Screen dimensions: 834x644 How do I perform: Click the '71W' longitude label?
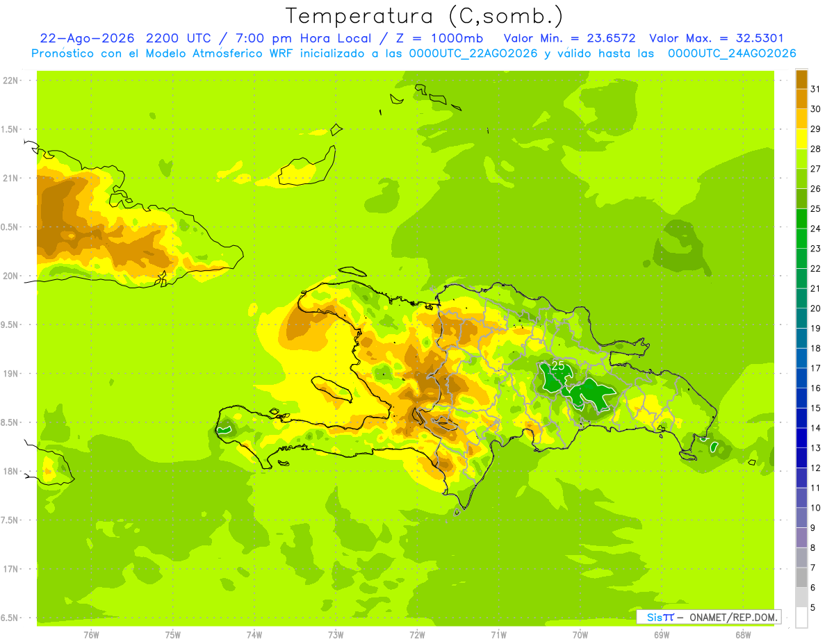click(x=498, y=634)
